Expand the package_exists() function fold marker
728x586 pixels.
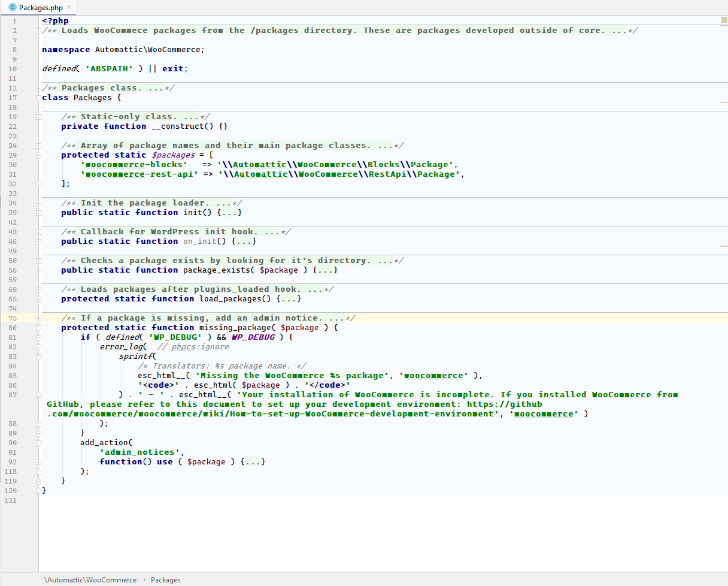(x=39, y=270)
